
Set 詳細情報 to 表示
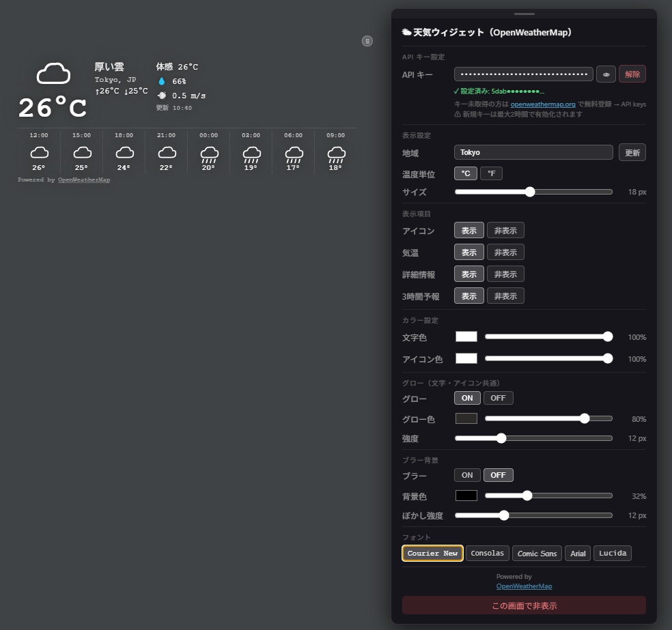469,274
